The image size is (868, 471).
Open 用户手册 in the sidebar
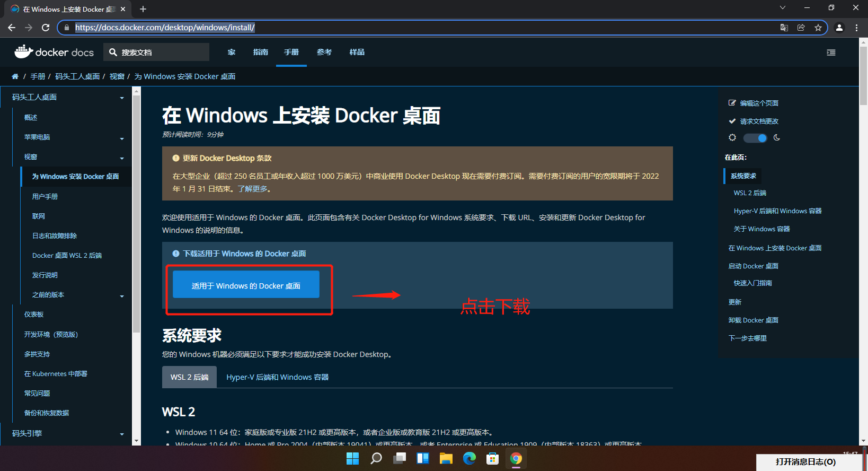click(45, 196)
